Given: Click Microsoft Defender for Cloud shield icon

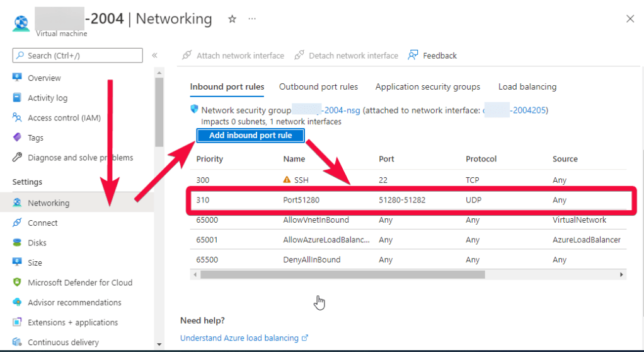Looking at the screenshot, I should (17, 283).
